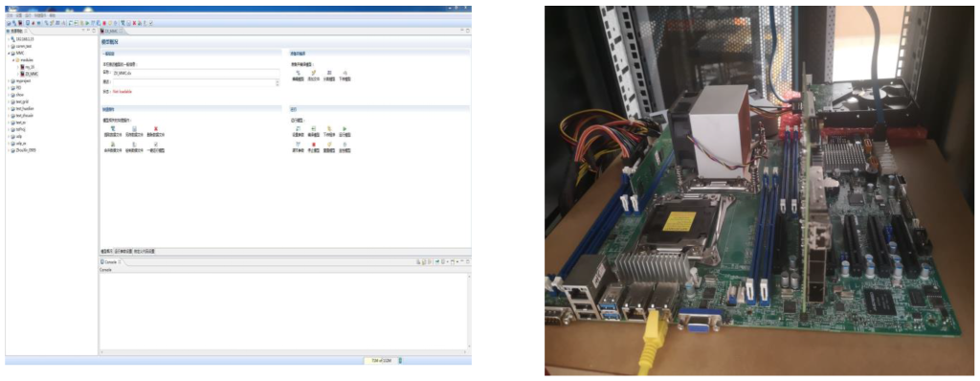980x381 pixels.
Task: Click the checkbox-style one-click run icon
Action: click(x=156, y=145)
